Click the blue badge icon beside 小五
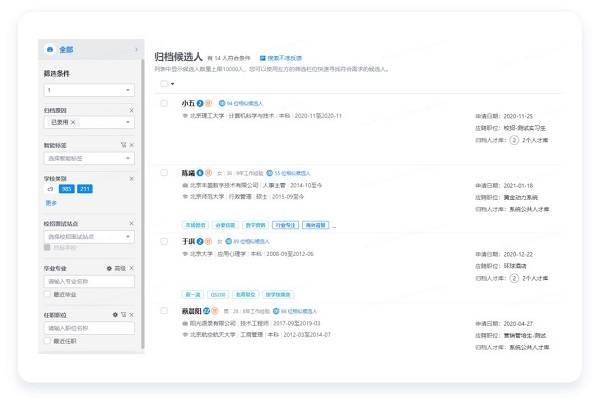This screenshot has height=407, width=600. coord(201,103)
